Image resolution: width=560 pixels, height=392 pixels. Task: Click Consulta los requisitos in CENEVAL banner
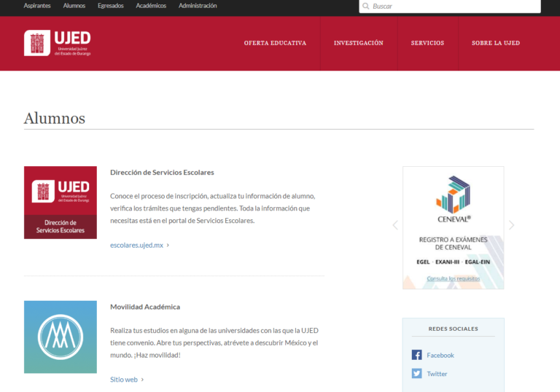(x=453, y=278)
